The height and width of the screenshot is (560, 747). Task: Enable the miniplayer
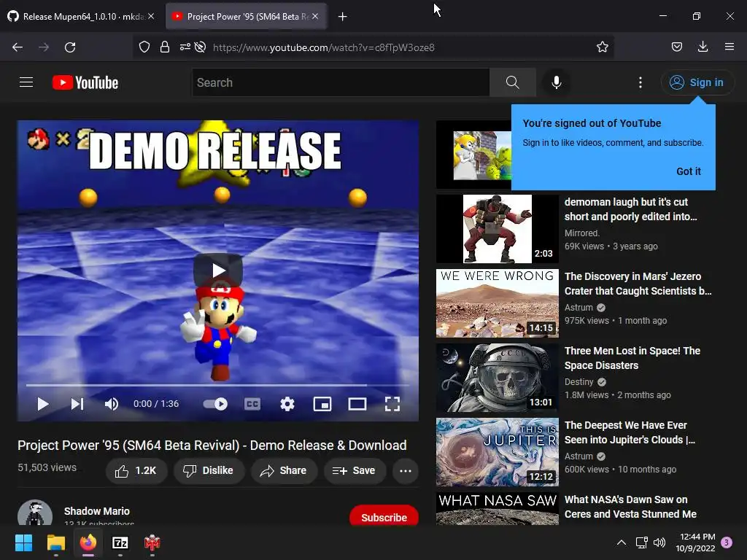tap(322, 404)
